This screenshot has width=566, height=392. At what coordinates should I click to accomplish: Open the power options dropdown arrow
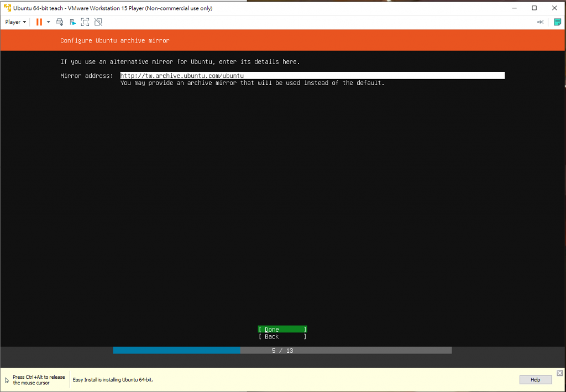tap(49, 22)
